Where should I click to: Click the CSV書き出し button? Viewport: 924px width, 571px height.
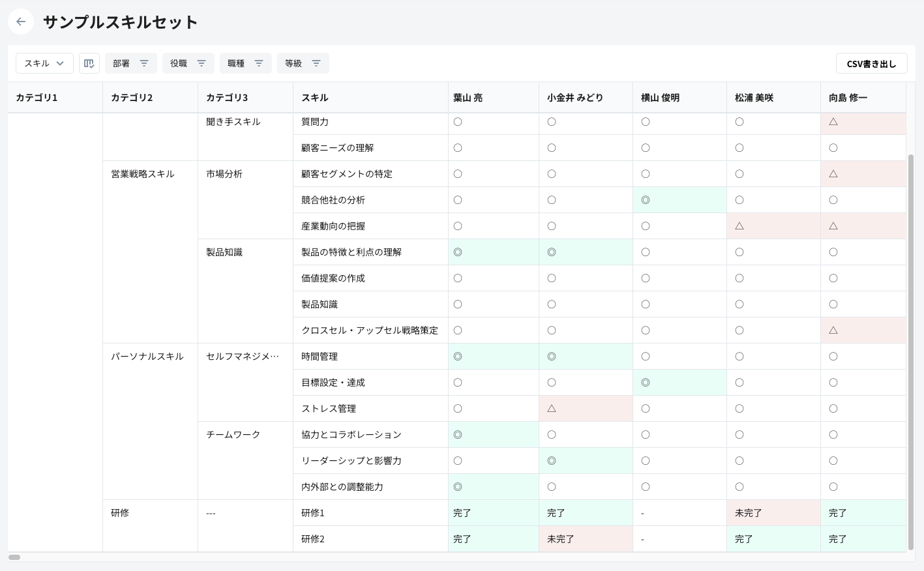pyautogui.click(x=871, y=64)
